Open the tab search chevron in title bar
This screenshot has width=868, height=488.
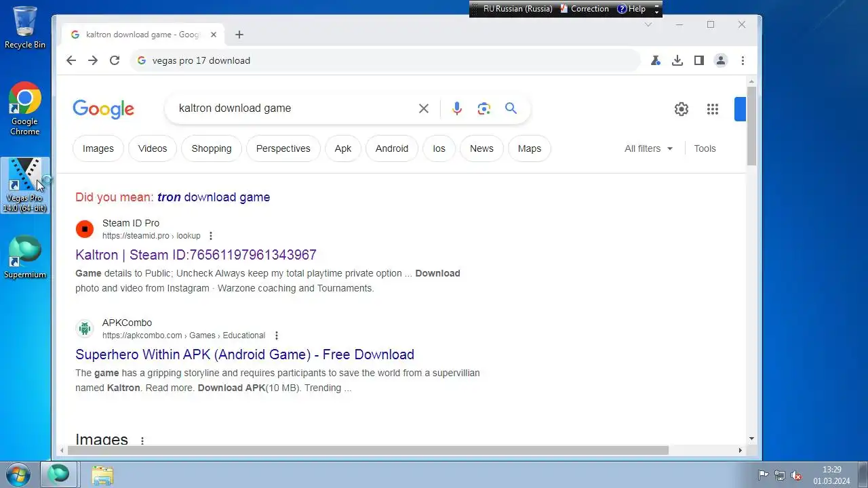pyautogui.click(x=648, y=24)
